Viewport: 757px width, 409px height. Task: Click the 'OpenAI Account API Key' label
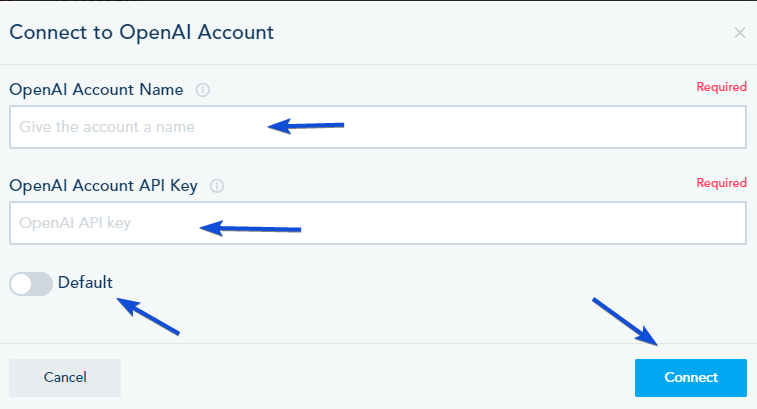coord(103,185)
